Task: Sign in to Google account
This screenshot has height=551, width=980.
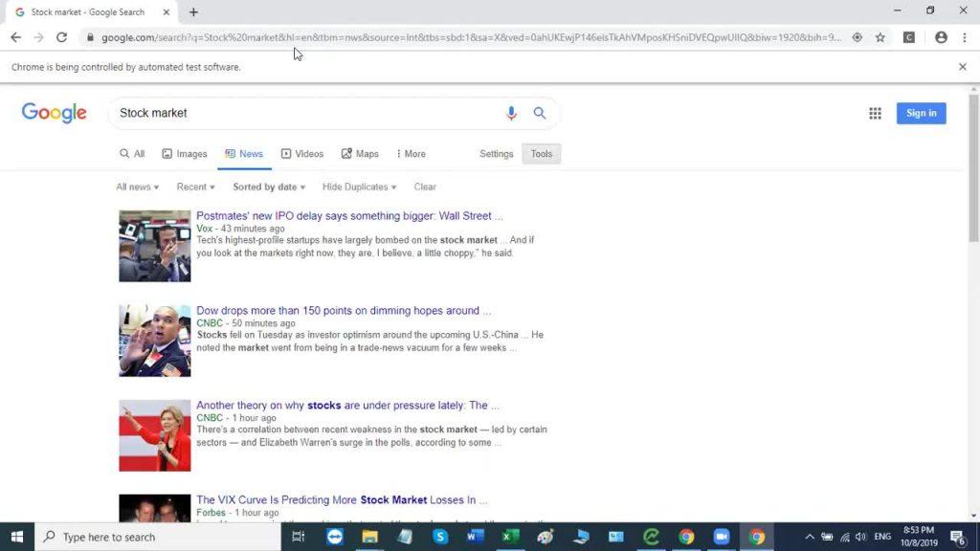Action: tap(922, 113)
